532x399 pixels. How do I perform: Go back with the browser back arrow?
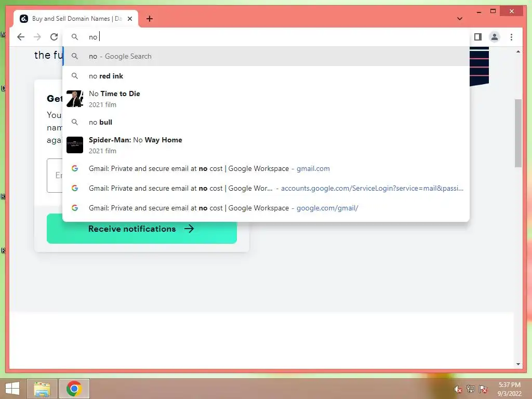(21, 37)
